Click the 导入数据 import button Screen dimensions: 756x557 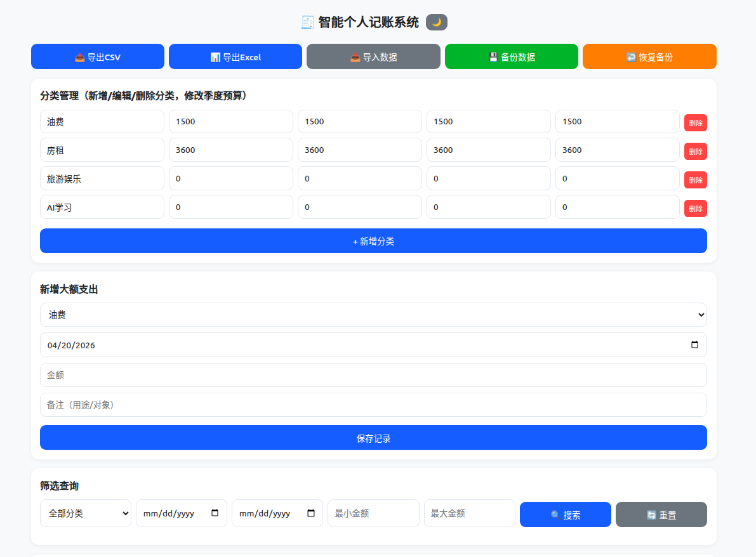[373, 56]
